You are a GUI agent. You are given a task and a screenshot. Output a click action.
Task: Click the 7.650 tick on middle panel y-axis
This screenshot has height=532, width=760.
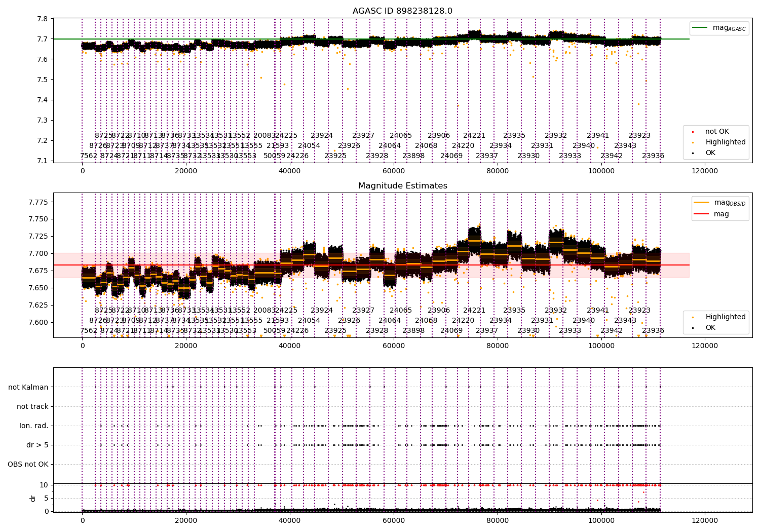(x=39, y=288)
